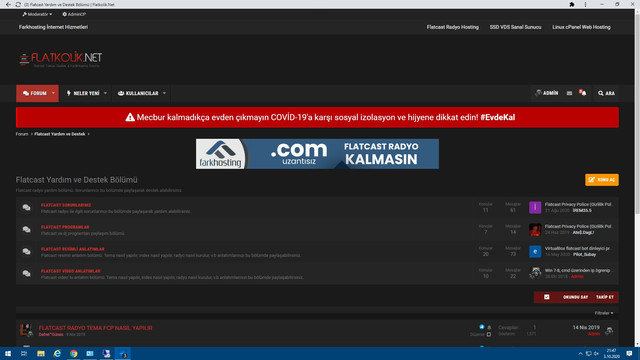Go to the Flatkolik.Net logo home
The height and width of the screenshot is (360, 640).
[60, 59]
